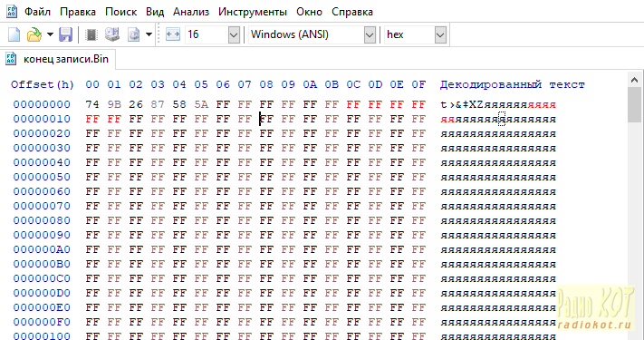Click the adjust bytes-per-row arrows icon

click(173, 34)
